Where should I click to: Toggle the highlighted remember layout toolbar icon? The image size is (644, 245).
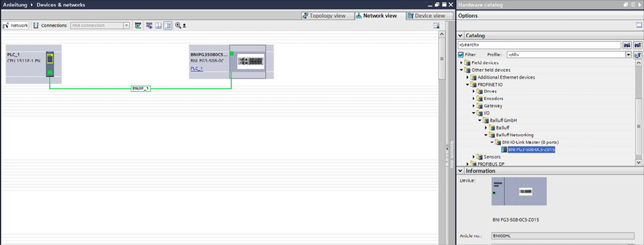tap(168, 25)
